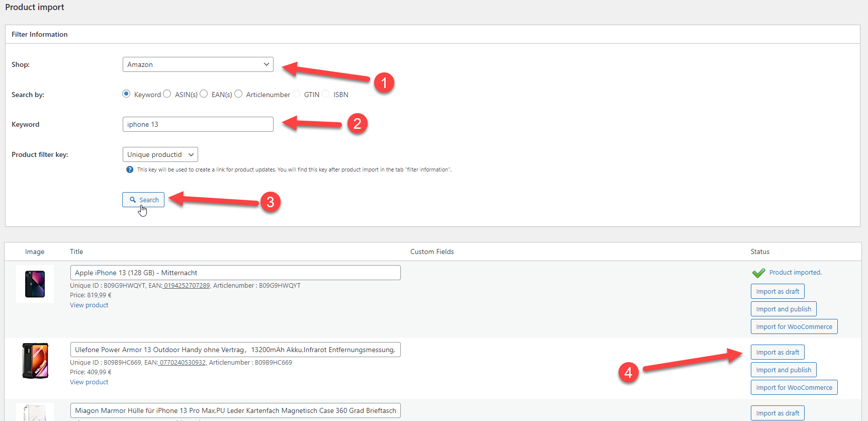
Task: Open EAN link 0194252707289
Action: pyautogui.click(x=186, y=286)
